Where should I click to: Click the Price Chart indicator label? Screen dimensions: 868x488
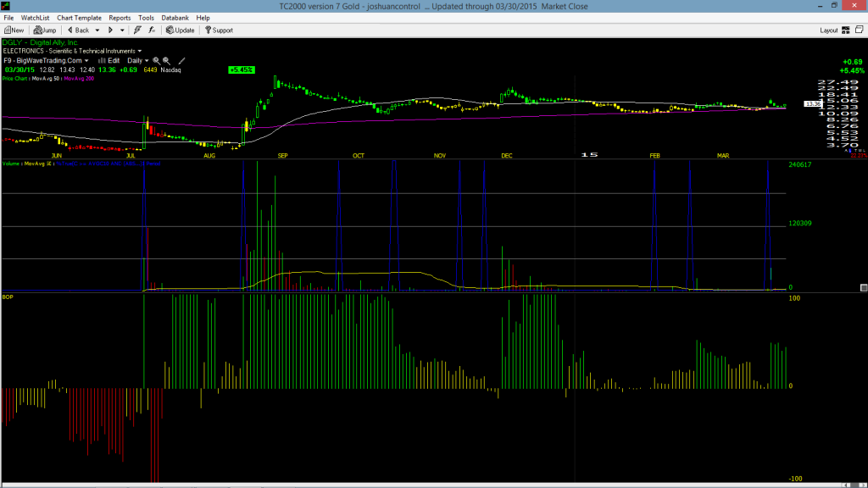coord(15,79)
